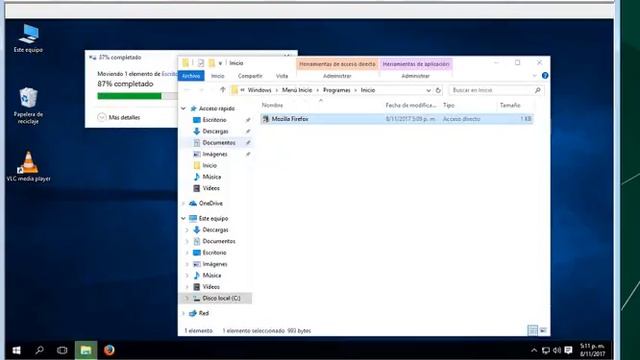The width and height of the screenshot is (640, 360).
Task: Select File Explorer taskbar icon
Action: [x=86, y=350]
